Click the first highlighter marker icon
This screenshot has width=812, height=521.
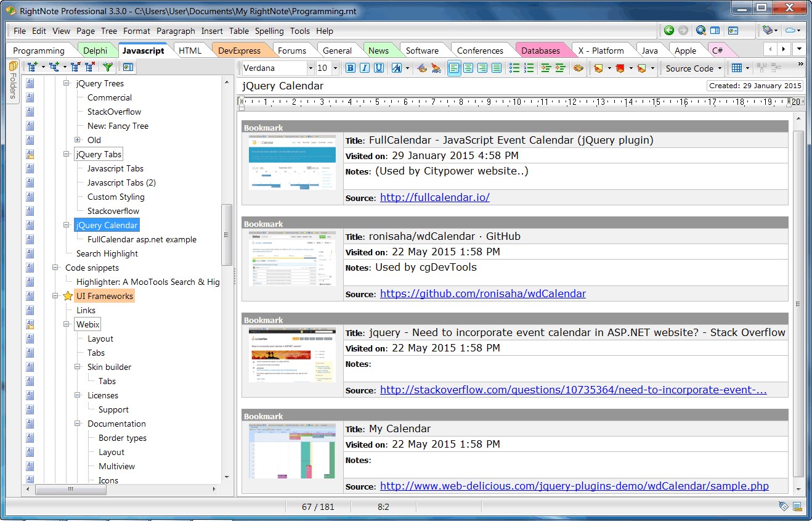[x=598, y=68]
